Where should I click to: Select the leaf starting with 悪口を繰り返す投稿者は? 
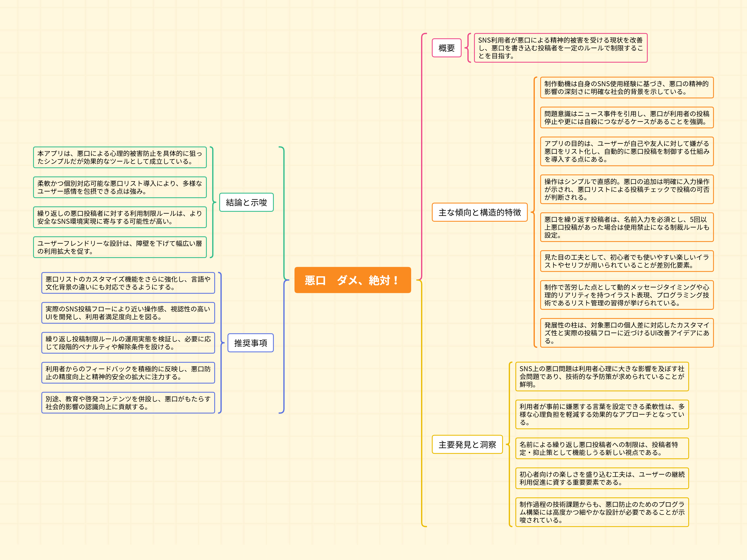coord(626,227)
